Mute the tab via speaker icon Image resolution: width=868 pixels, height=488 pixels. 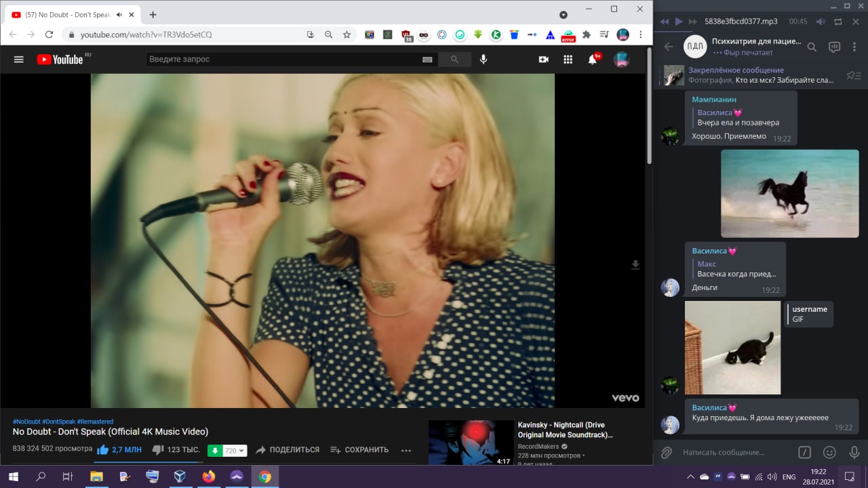pos(119,15)
